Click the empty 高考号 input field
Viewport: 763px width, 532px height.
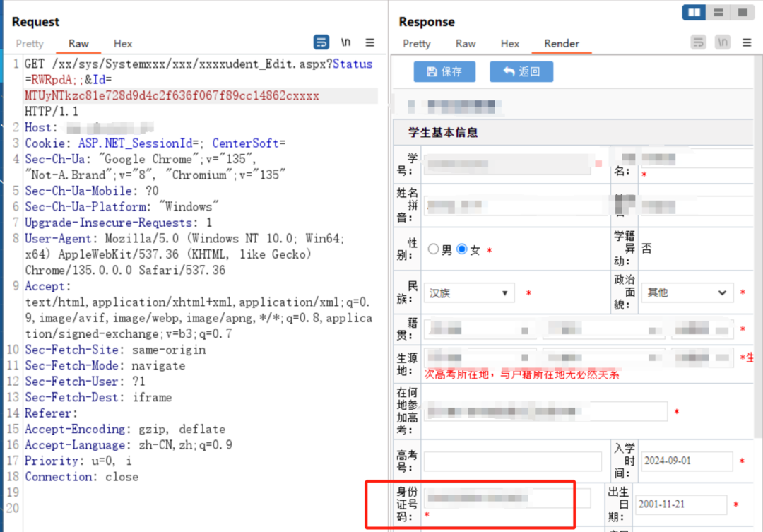coord(512,461)
